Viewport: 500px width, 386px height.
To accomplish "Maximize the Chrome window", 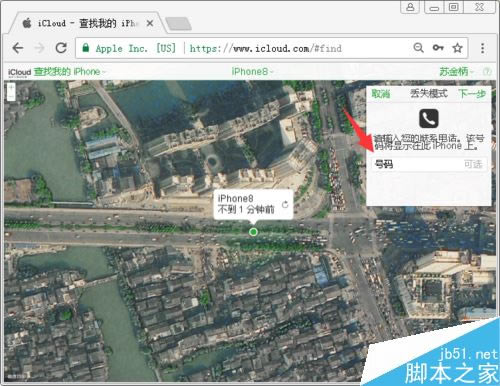I will click(454, 7).
